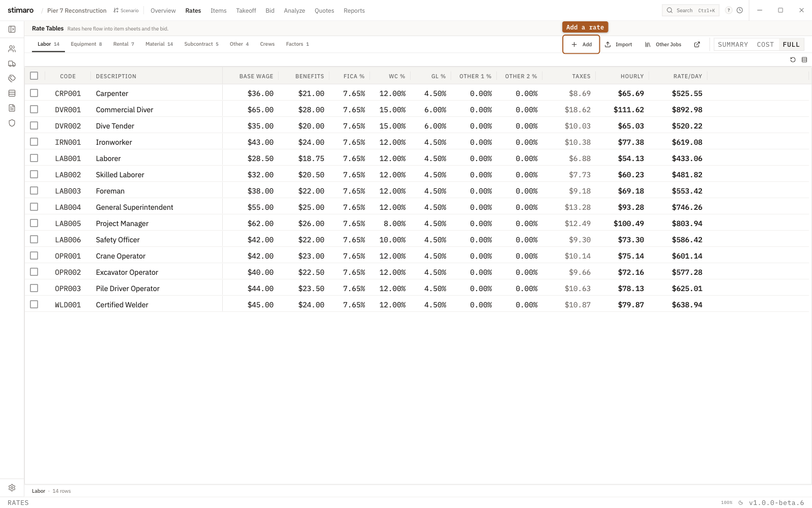Click the status bar sync icon
This screenshot has width=812, height=508.
point(740,503)
